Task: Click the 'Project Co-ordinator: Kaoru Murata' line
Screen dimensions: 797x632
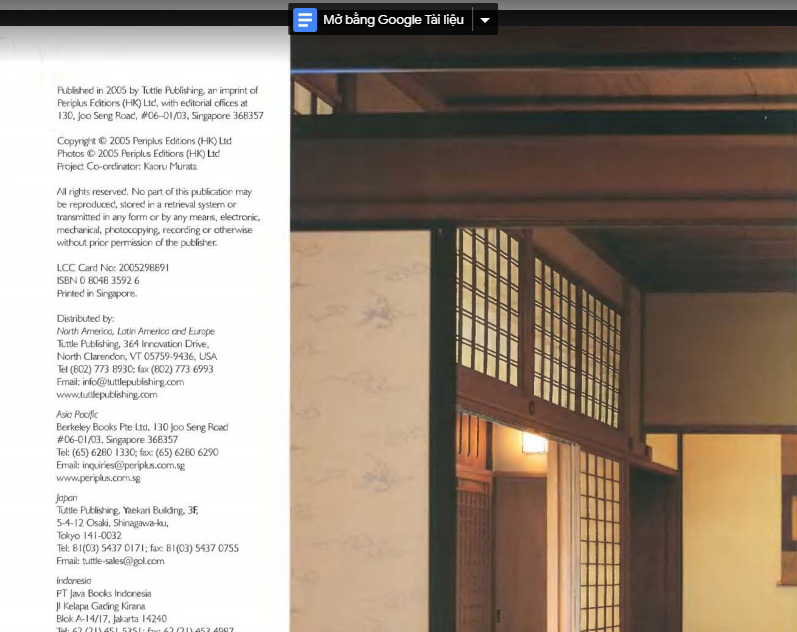Action: click(x=127, y=166)
